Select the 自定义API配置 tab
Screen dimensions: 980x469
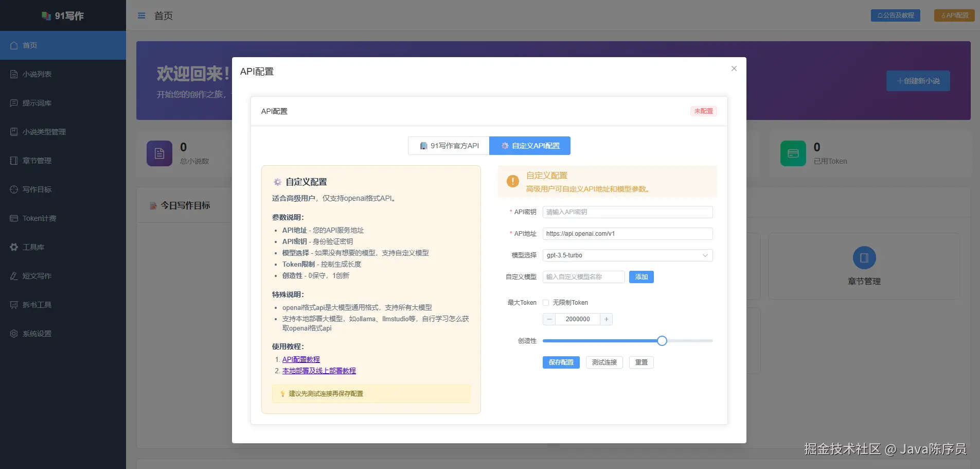click(x=530, y=146)
